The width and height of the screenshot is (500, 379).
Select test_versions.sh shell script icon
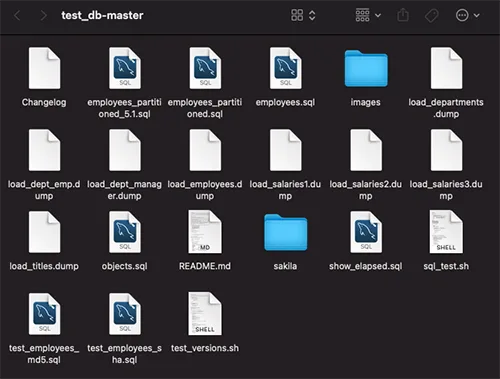tap(205, 314)
